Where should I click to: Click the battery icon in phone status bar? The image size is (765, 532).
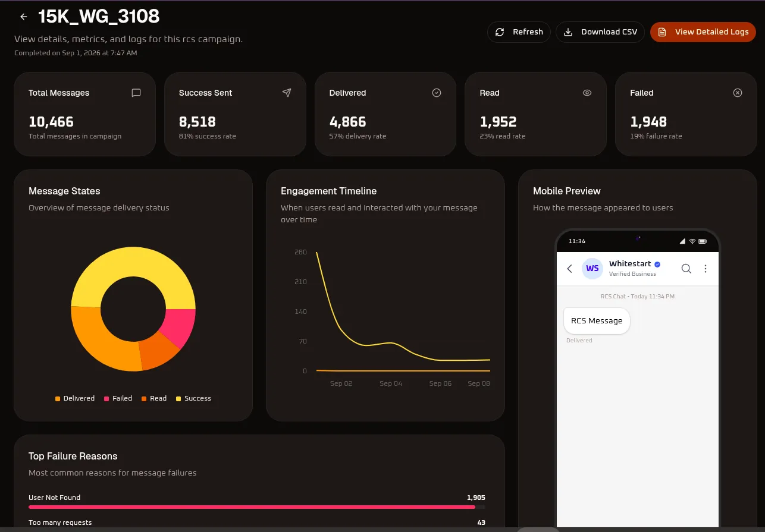point(703,241)
